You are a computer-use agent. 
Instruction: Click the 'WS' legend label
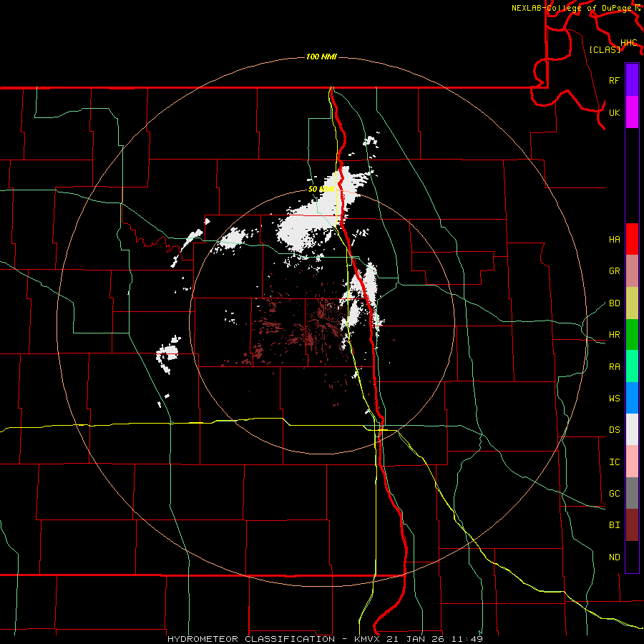(x=615, y=399)
